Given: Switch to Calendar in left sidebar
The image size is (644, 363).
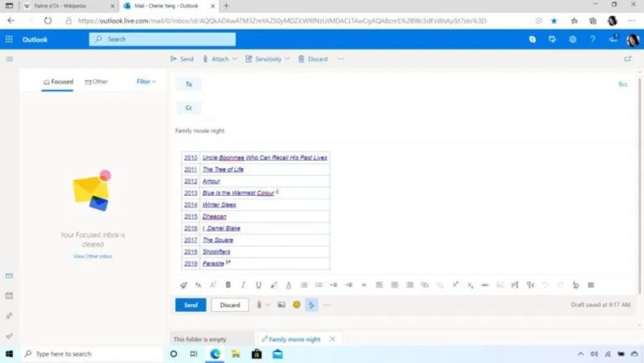Looking at the screenshot, I should point(9,295).
